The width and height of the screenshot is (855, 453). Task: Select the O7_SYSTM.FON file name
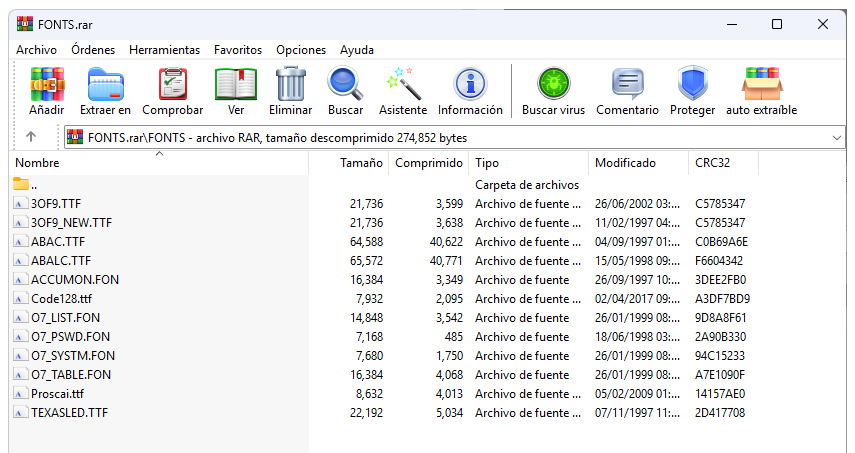click(x=73, y=355)
